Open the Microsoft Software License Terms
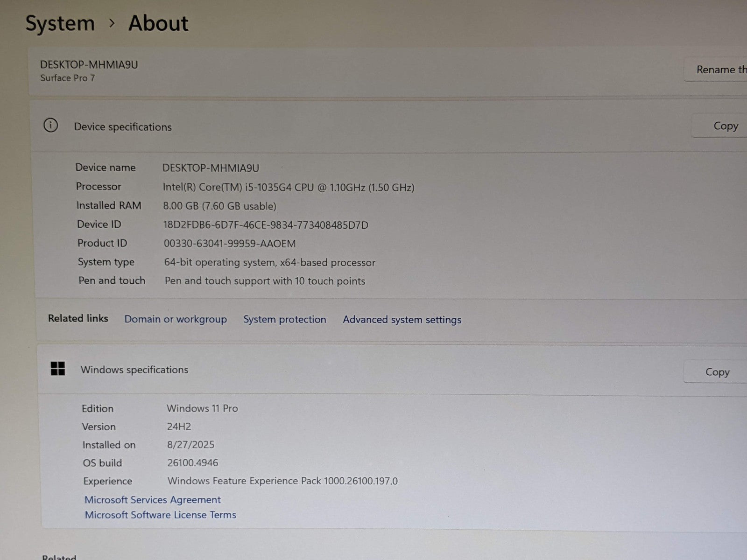This screenshot has height=560, width=747. click(161, 515)
